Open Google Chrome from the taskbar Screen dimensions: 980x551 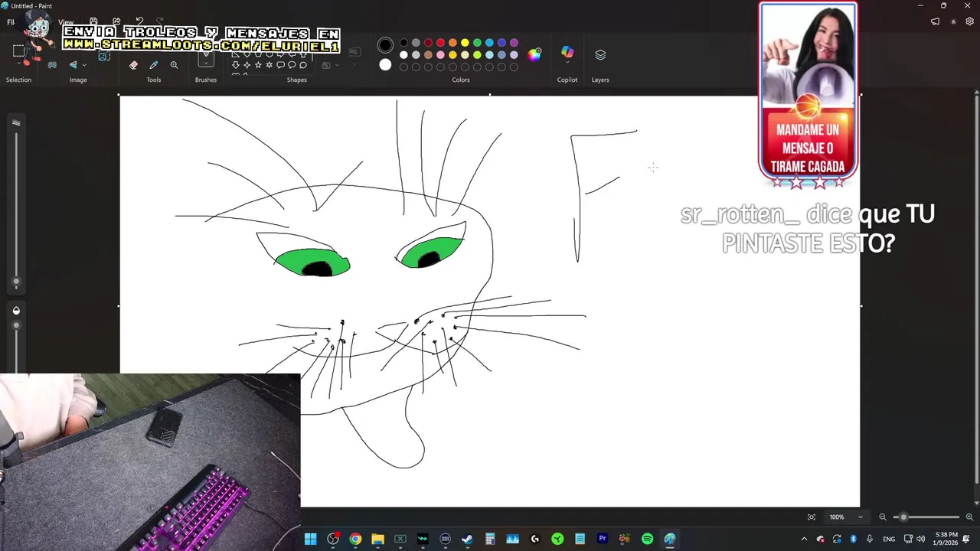[x=355, y=539]
